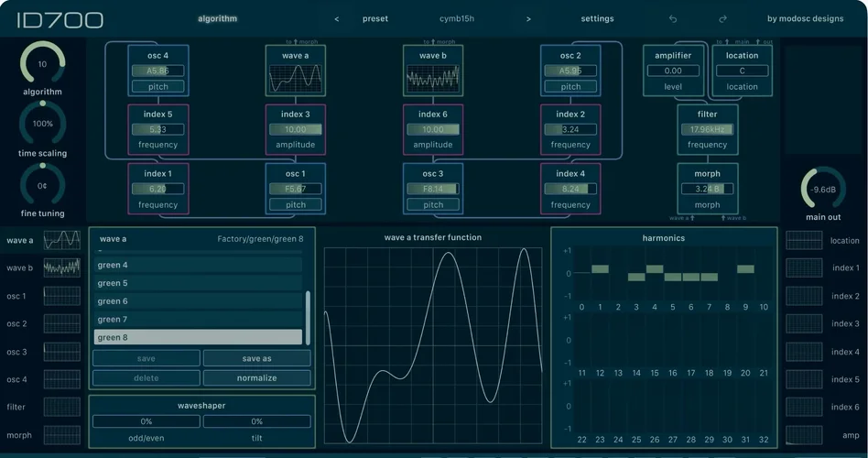Open the location modulation icon on right
The image size is (868, 458).
(x=805, y=240)
